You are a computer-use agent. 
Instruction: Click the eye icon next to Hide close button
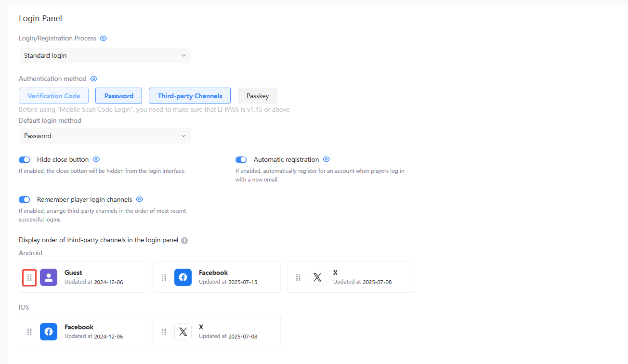96,159
